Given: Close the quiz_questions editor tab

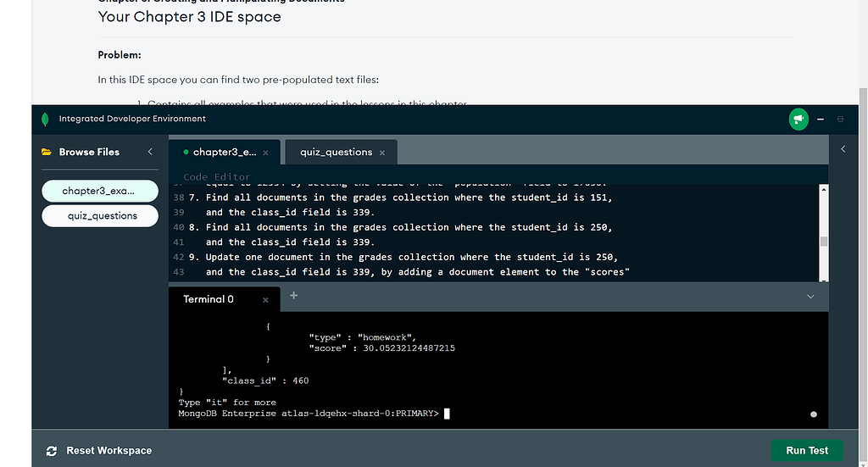Looking at the screenshot, I should (x=382, y=153).
